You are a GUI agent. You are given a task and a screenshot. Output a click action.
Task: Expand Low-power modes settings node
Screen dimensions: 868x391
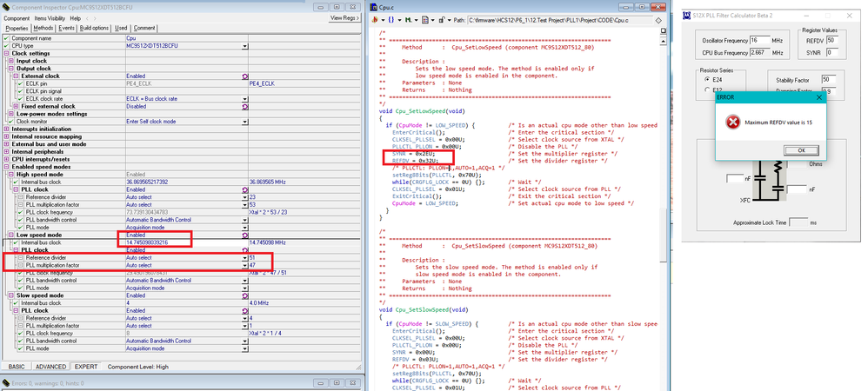click(11, 114)
